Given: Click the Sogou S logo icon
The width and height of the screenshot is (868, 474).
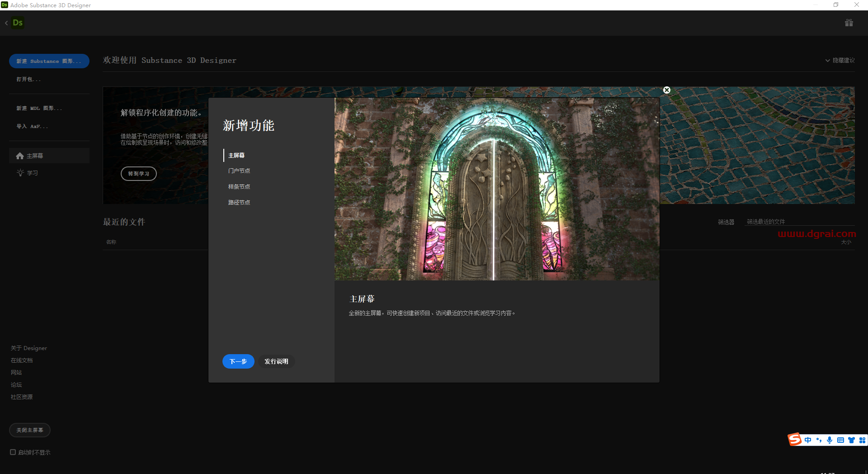Looking at the screenshot, I should [x=795, y=439].
